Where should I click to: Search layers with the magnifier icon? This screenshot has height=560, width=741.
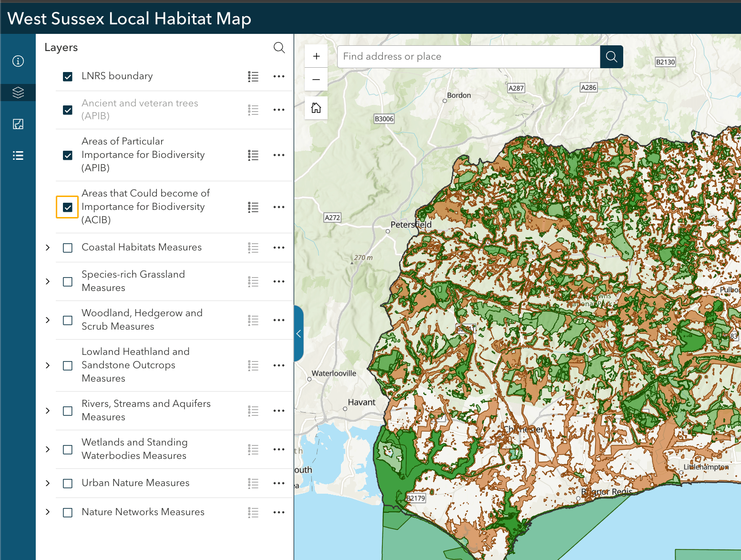pos(279,47)
